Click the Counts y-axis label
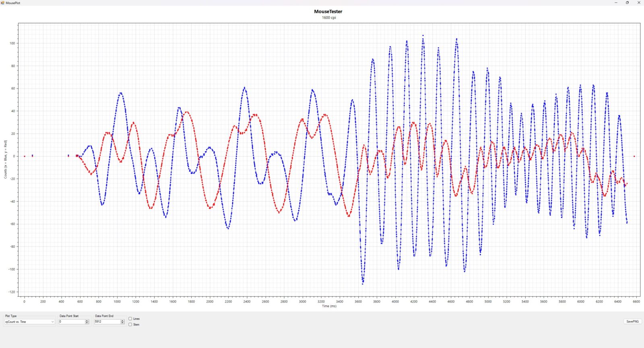Image resolution: width=644 pixels, height=348 pixels. (x=6, y=159)
